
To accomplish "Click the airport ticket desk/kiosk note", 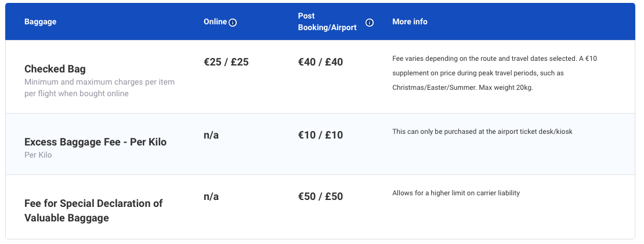I will coord(482,132).
